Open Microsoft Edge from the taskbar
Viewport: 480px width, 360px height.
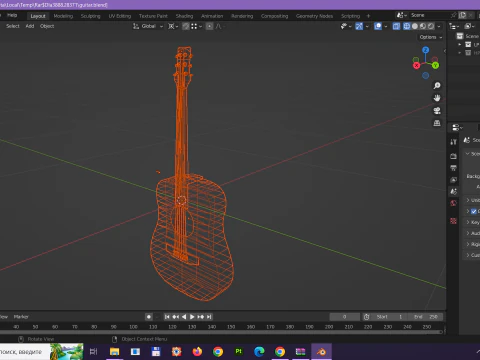click(x=259, y=352)
